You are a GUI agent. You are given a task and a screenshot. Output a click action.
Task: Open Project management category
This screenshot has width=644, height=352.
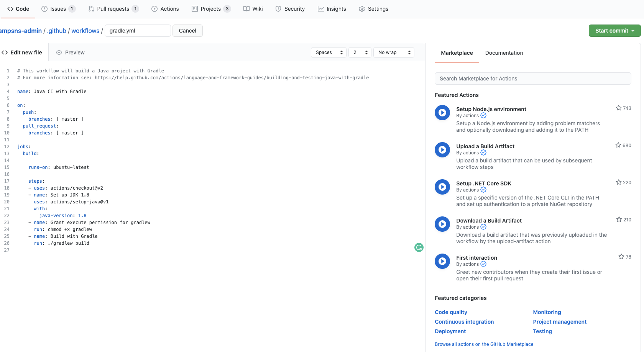coord(560,322)
